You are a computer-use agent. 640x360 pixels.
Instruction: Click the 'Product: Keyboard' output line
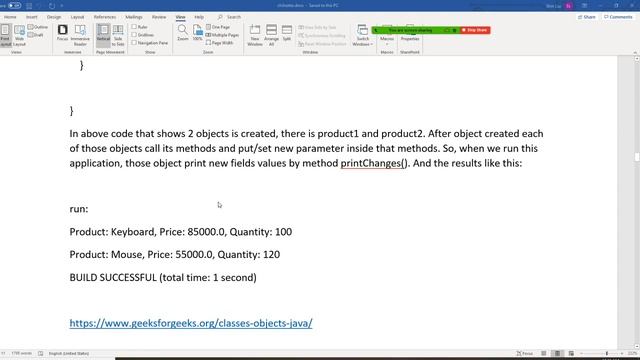tap(180, 232)
